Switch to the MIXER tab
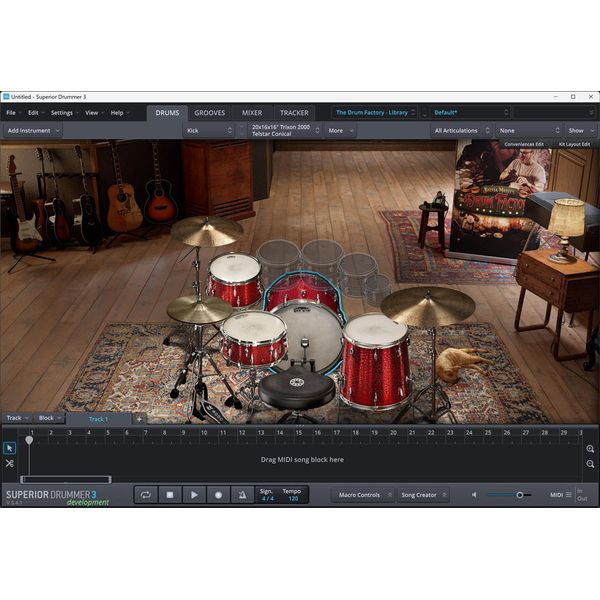Viewport: 600px width, 600px height. [252, 113]
